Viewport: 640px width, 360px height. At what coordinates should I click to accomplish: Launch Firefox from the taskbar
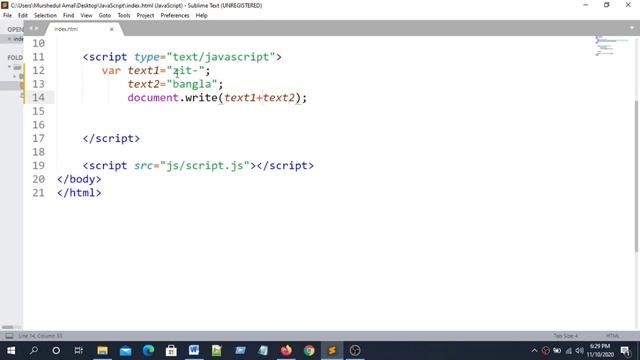(286, 351)
